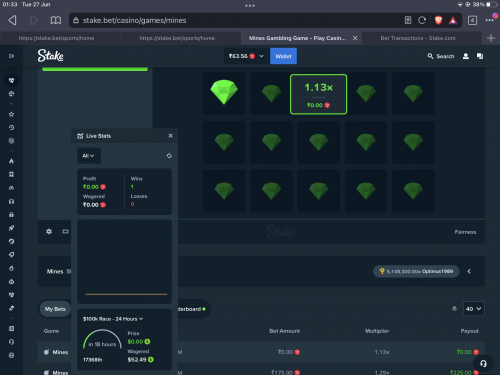The width and height of the screenshot is (500, 375).
Task: Open favourites star icon in sidebar
Action: point(11,114)
